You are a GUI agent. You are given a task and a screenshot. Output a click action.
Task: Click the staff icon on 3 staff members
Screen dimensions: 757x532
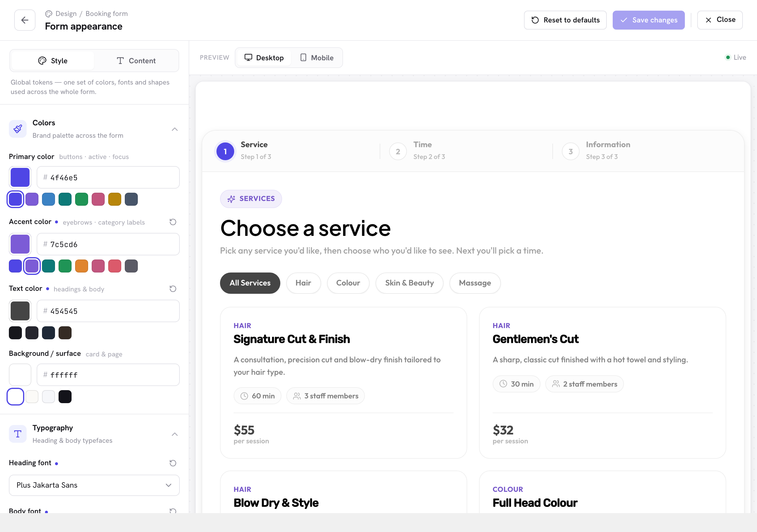tap(297, 396)
